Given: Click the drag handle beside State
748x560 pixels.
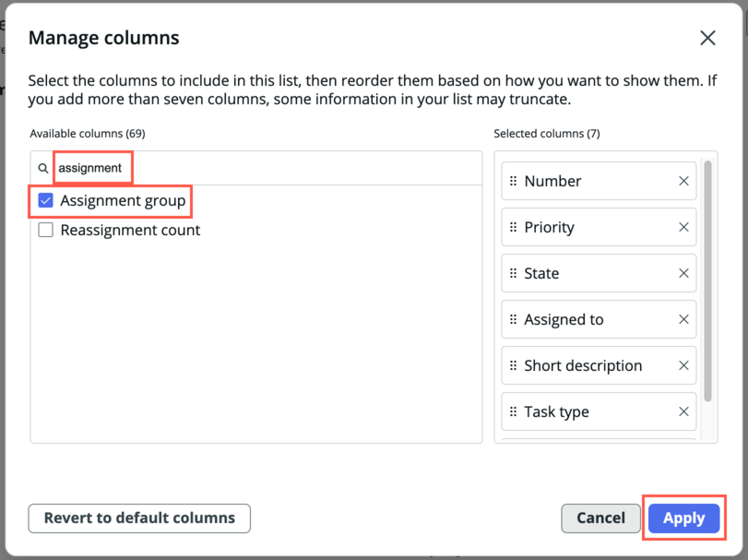Looking at the screenshot, I should [514, 273].
